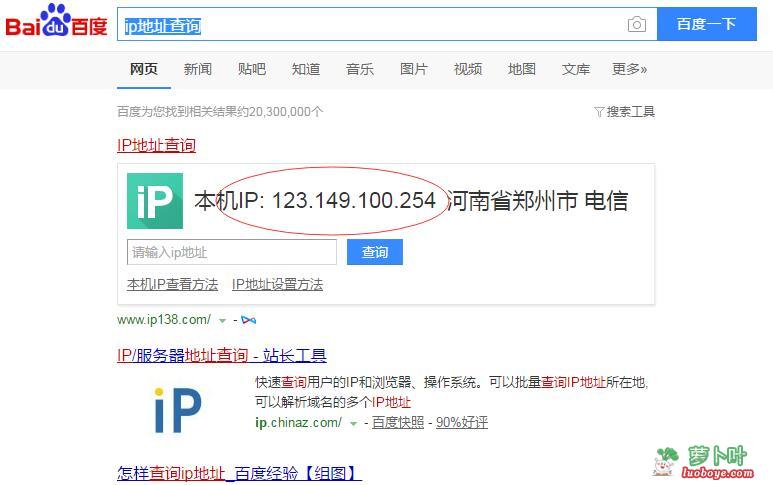
Task: Click the ip.chinaz.com/ URL text
Action: coord(298,423)
